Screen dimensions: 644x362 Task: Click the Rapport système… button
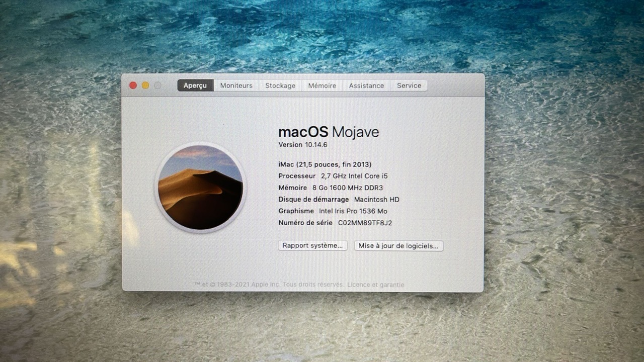312,246
